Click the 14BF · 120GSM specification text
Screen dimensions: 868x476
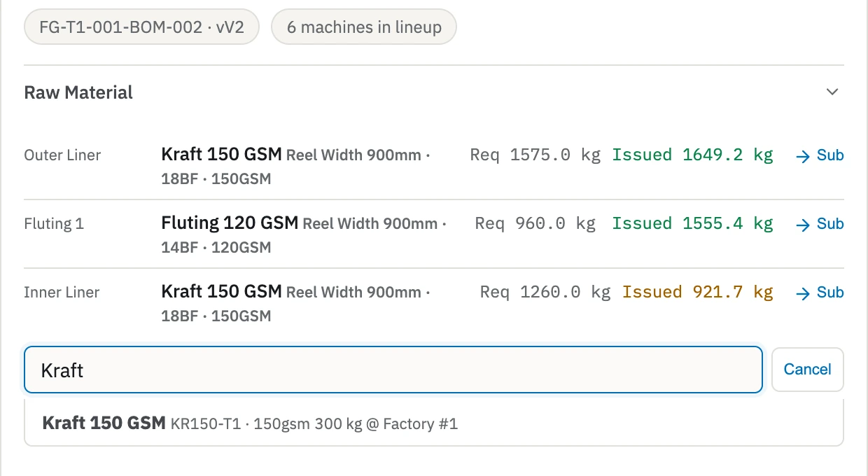pyautogui.click(x=216, y=247)
